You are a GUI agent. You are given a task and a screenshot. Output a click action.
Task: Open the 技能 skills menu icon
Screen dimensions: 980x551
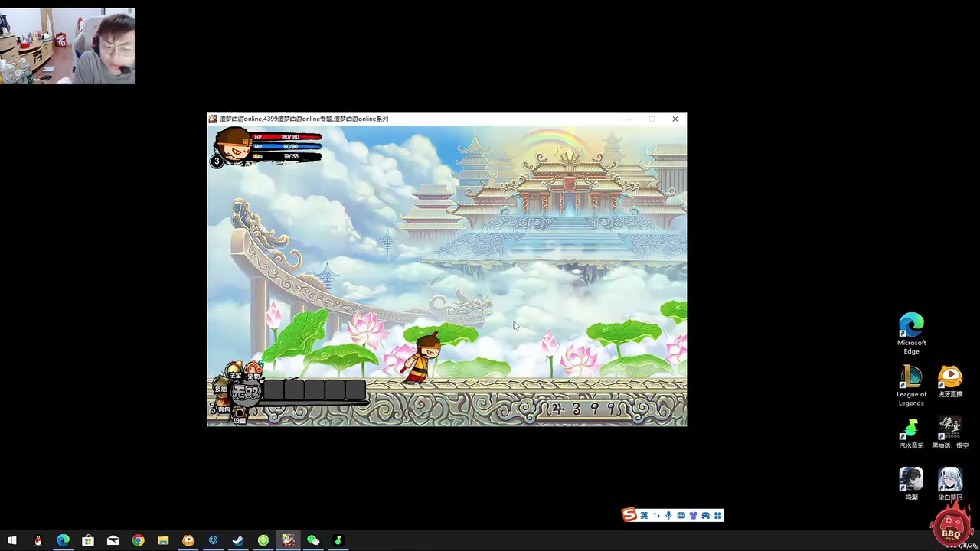coord(220,390)
